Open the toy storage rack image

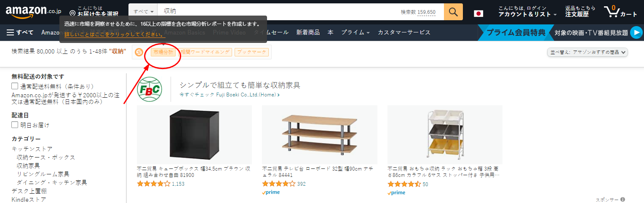coord(445,135)
